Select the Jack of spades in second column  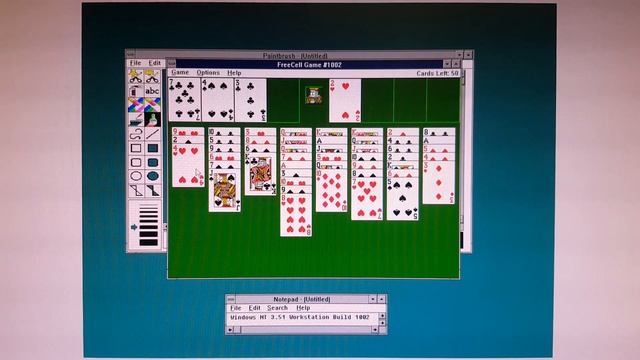(224, 191)
